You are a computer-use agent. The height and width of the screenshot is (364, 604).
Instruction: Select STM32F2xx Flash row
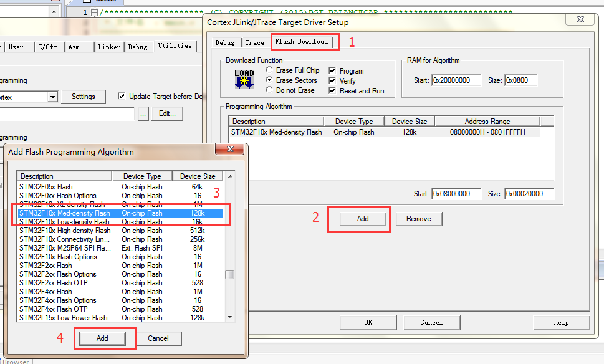coord(120,266)
